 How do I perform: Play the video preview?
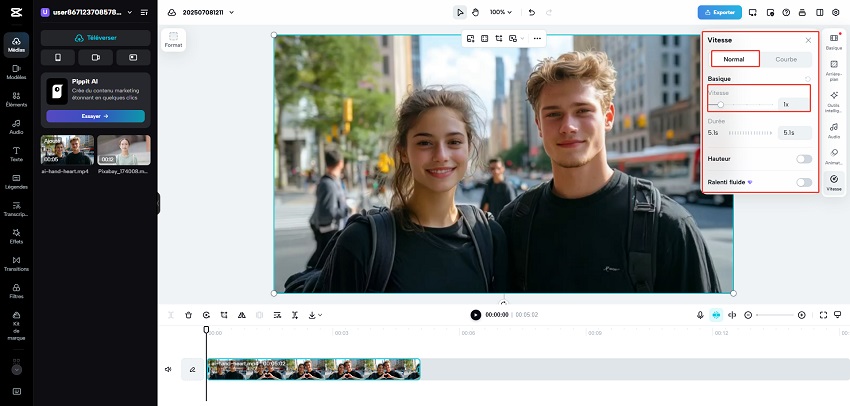pyautogui.click(x=475, y=315)
